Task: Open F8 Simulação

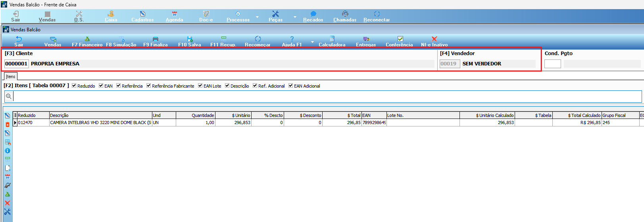Action: click(121, 41)
